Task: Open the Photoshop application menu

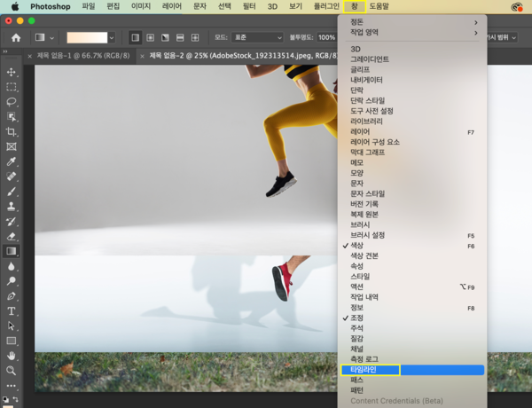Action: click(x=51, y=6)
